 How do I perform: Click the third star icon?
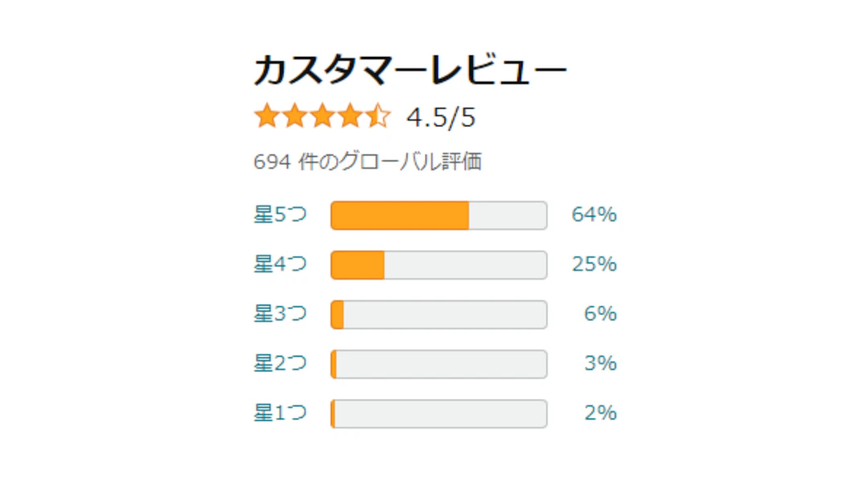point(323,116)
